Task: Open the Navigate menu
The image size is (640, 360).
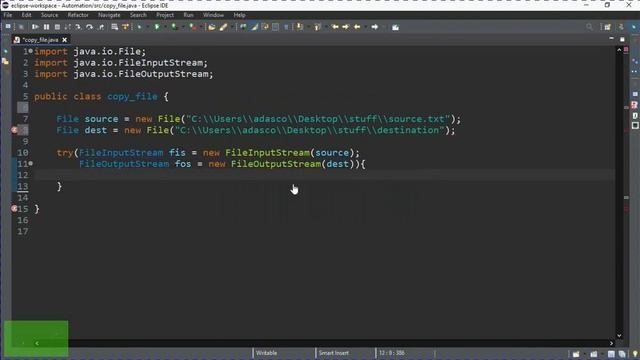Action: click(x=109, y=15)
